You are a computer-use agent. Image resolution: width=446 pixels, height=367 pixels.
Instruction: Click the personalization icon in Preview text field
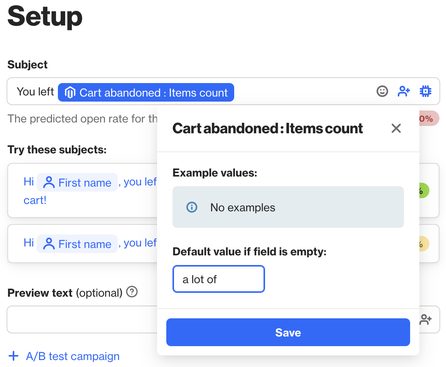tap(425, 319)
